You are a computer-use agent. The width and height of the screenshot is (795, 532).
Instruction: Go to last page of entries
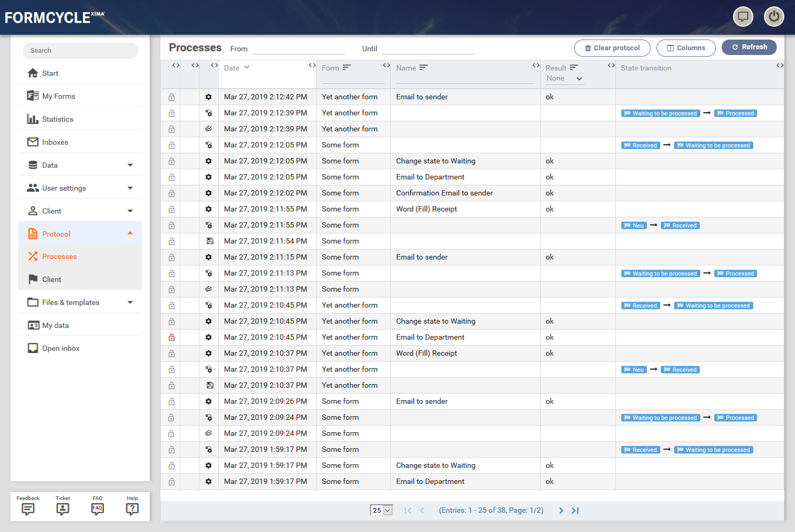[x=575, y=511]
